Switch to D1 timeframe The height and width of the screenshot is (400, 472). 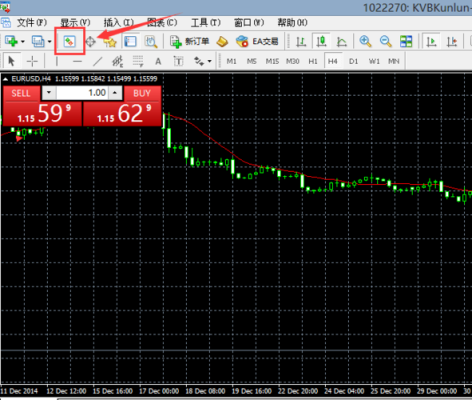click(353, 61)
